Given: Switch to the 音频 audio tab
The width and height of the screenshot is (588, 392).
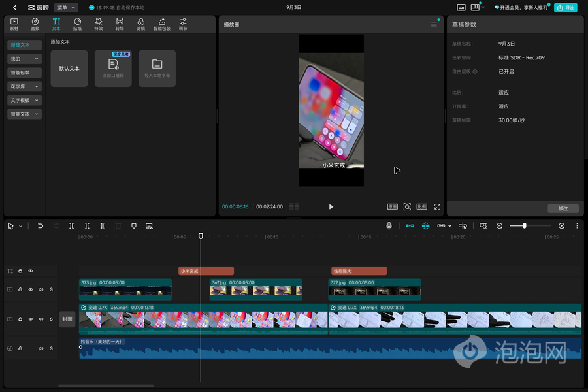Looking at the screenshot, I should click(x=35, y=24).
